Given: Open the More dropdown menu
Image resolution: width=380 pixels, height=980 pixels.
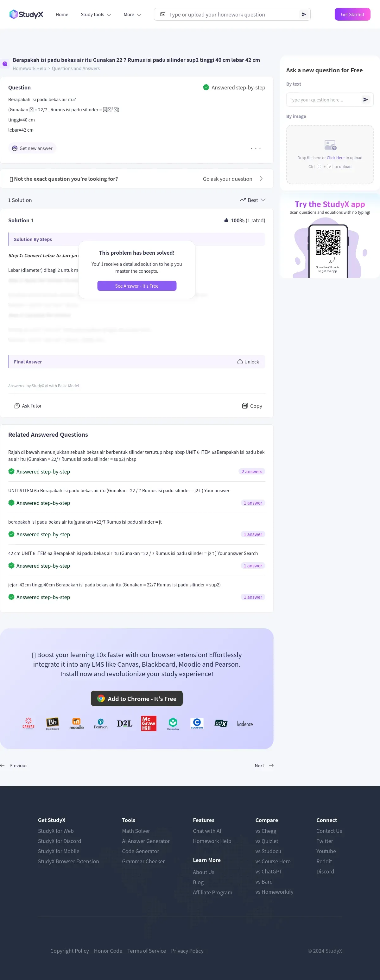Looking at the screenshot, I should [x=132, y=15].
